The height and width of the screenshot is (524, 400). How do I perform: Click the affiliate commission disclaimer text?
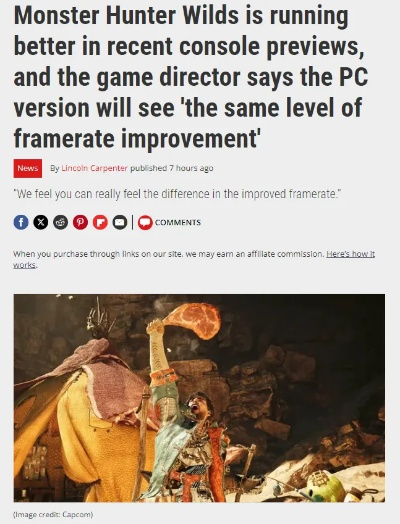pos(169,254)
